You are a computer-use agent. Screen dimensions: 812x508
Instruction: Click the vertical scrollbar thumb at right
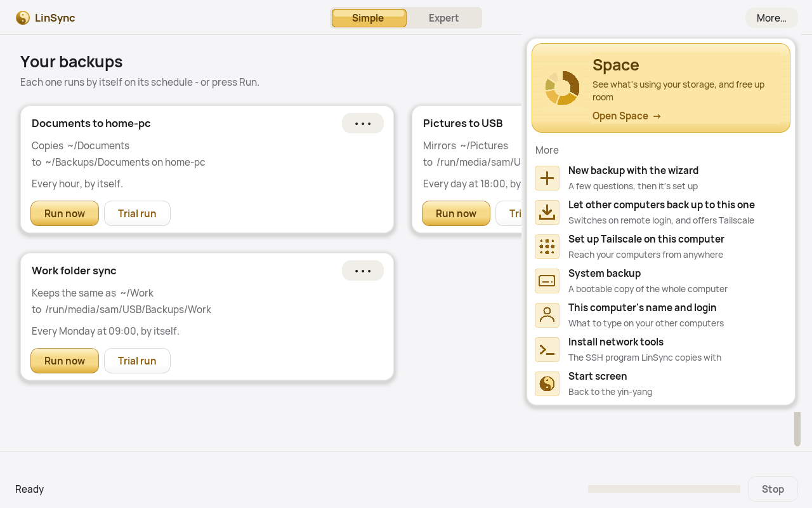(797, 429)
